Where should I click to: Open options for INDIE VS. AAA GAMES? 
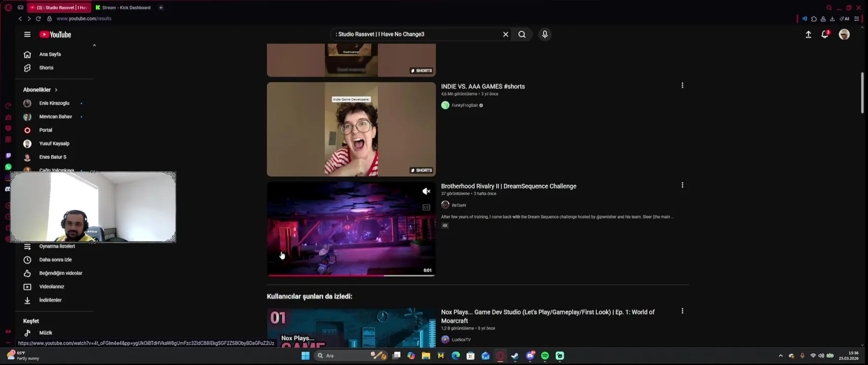(x=682, y=86)
